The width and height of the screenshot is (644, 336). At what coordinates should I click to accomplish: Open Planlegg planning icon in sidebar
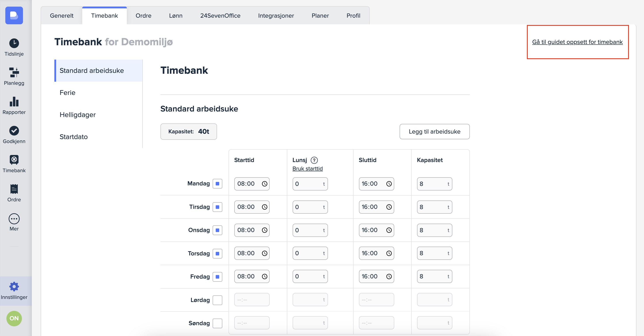click(14, 72)
